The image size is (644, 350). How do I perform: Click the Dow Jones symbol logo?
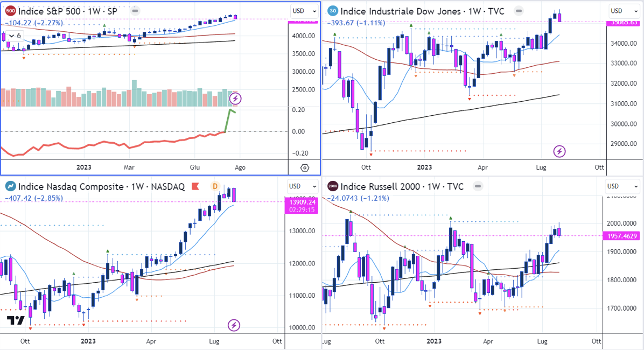[333, 11]
